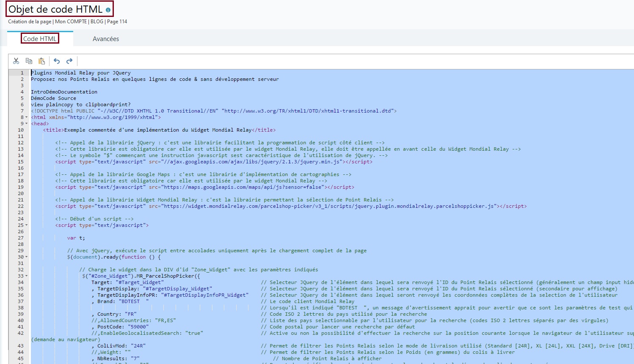Click the 'Country: "FR"' code line

coord(114,314)
